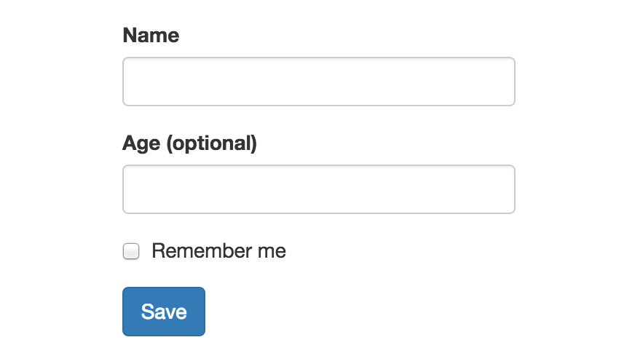Screen dimensions: 635x364
Task: Activate the second text box for age
Action: click(319, 189)
